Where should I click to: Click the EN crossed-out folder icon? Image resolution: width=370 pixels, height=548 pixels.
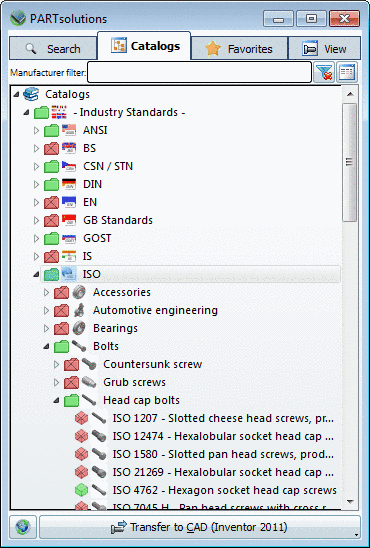[51, 202]
